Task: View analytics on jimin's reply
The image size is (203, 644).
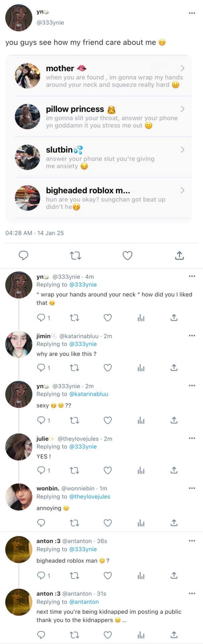Action: (141, 368)
